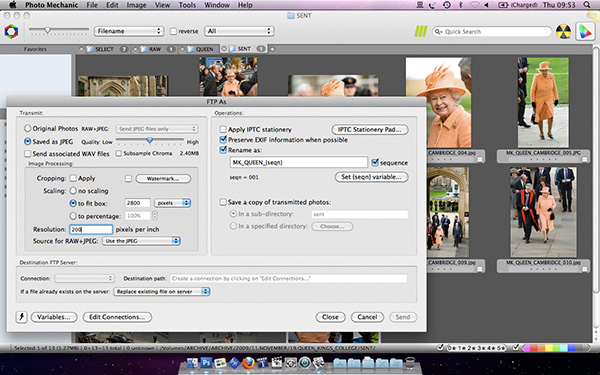This screenshot has width=600, height=375.
Task: Open Quick Search magnifier options dropdown
Action: tap(438, 32)
